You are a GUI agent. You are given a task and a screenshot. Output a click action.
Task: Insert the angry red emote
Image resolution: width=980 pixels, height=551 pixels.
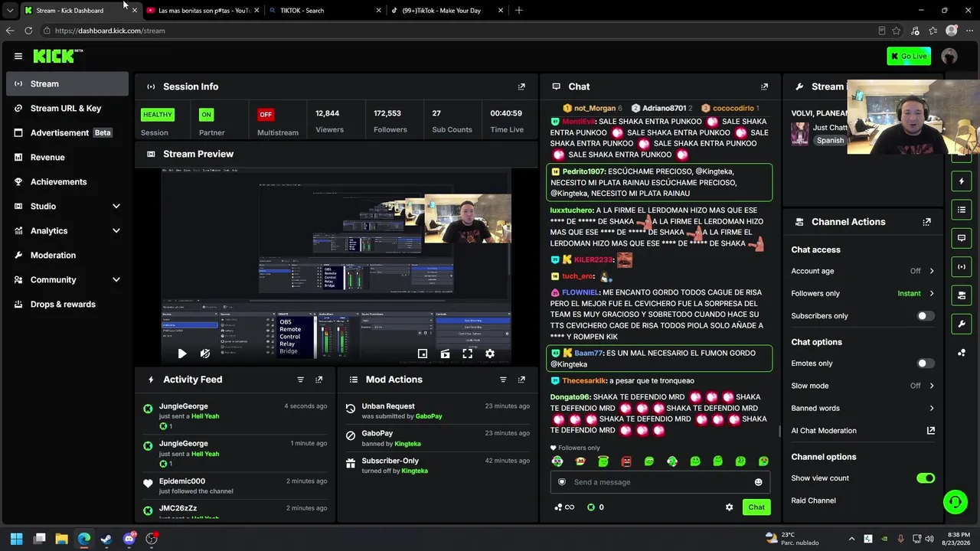(x=626, y=461)
